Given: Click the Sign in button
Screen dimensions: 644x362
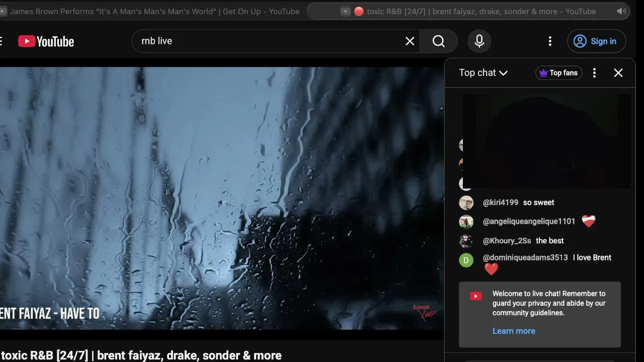Looking at the screenshot, I should click(597, 41).
